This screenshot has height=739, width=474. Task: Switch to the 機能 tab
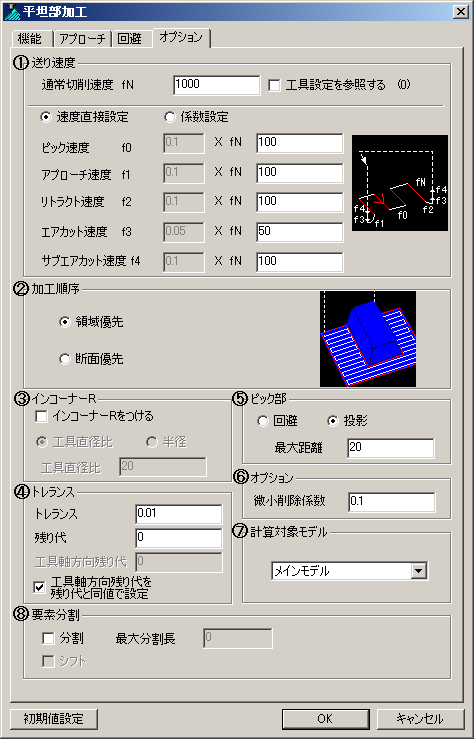tap(30, 39)
